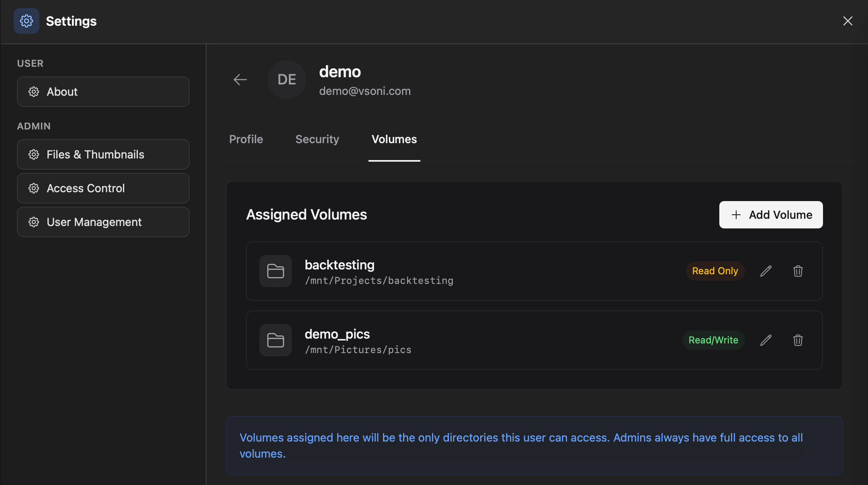Viewport: 868px width, 485px height.
Task: Select the Volumes tab
Action: point(394,139)
